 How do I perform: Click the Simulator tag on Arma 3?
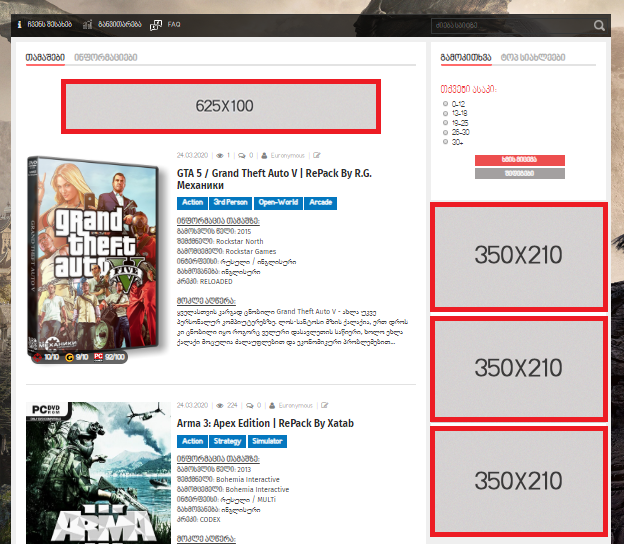(x=267, y=441)
